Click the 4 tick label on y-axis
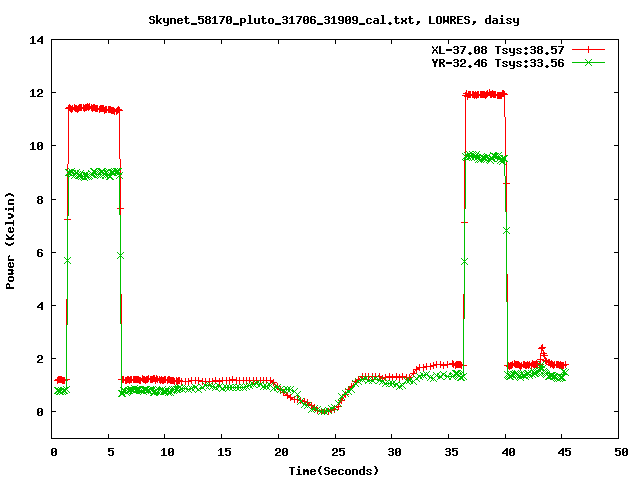Viewport: 640px width, 480px height. (39, 305)
